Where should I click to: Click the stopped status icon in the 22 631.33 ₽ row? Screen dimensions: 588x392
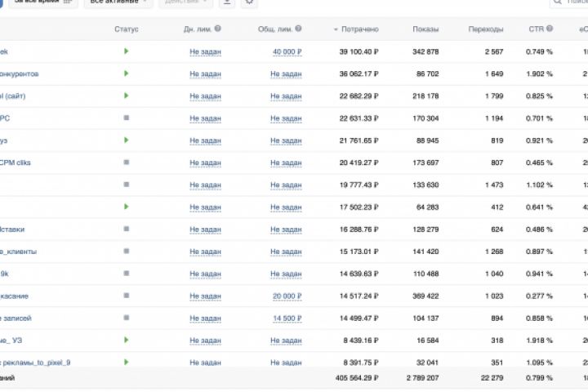[127, 118]
